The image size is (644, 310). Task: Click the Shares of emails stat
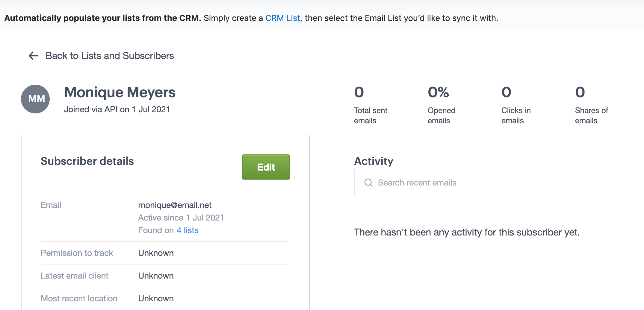pos(592,105)
